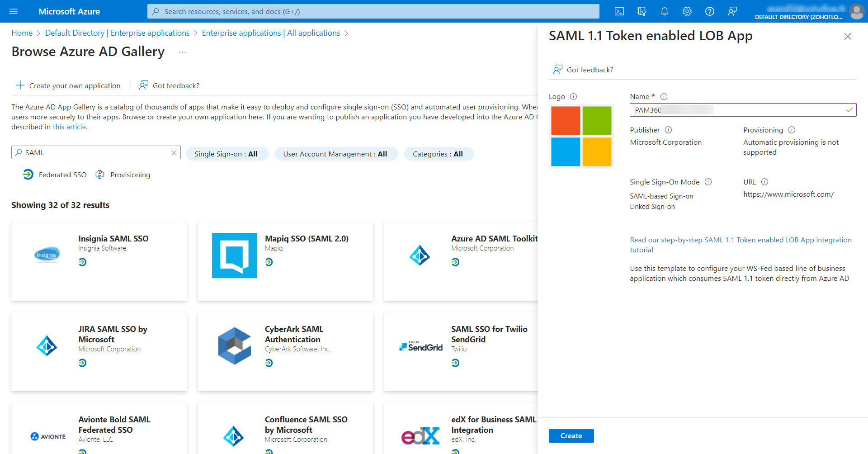This screenshot has height=454, width=868.
Task: Click the info icon next to Provisioning
Action: click(792, 130)
